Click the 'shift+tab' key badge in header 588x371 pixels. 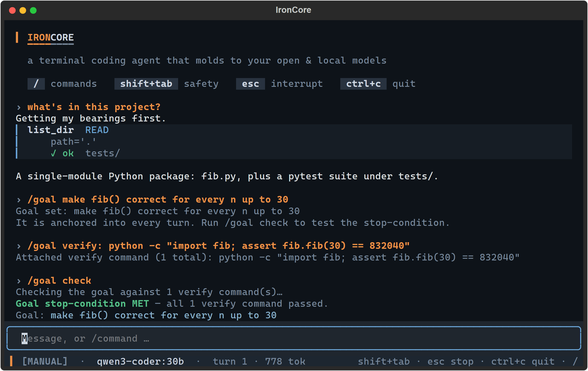pyautogui.click(x=146, y=84)
